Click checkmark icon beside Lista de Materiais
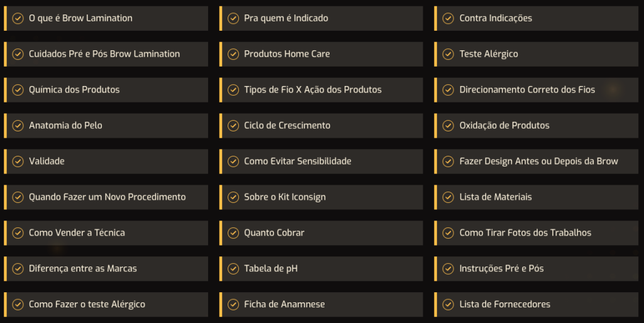644x323 pixels. (x=448, y=197)
